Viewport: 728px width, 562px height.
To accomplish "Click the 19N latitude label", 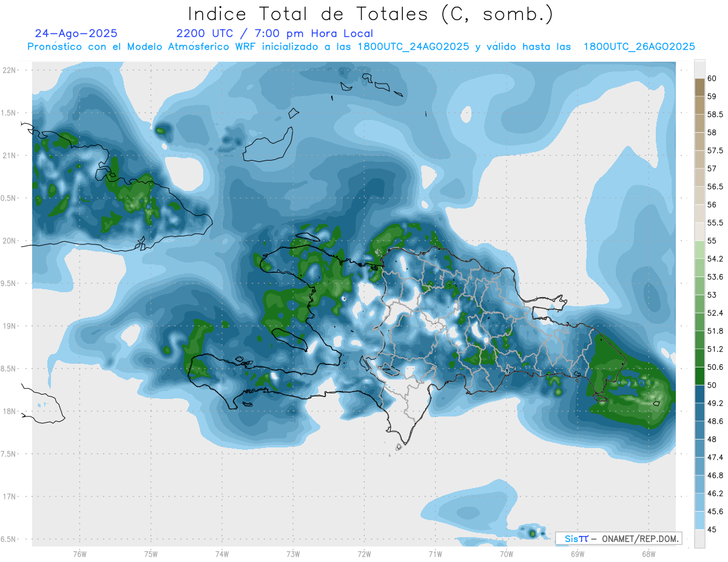I will click(x=10, y=326).
